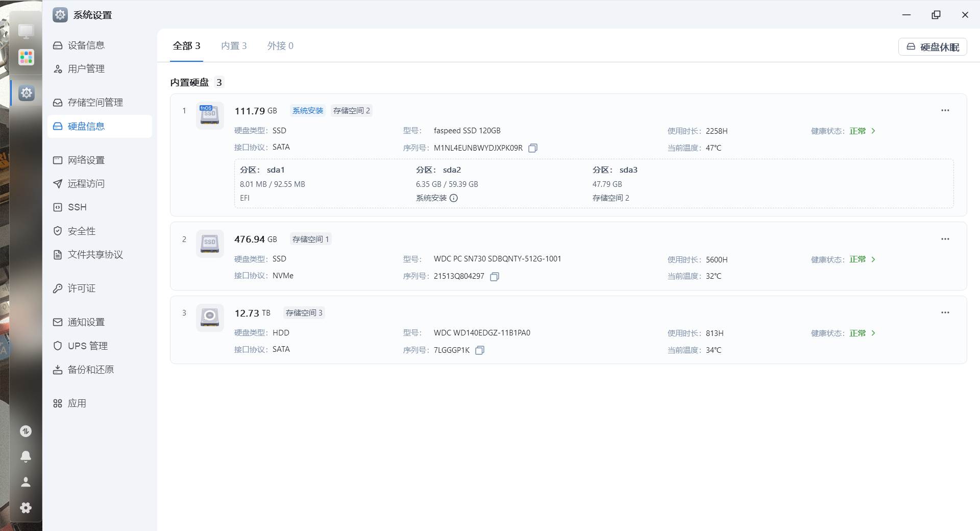
Task: View health details of faspeed SSD disk
Action: click(x=863, y=131)
